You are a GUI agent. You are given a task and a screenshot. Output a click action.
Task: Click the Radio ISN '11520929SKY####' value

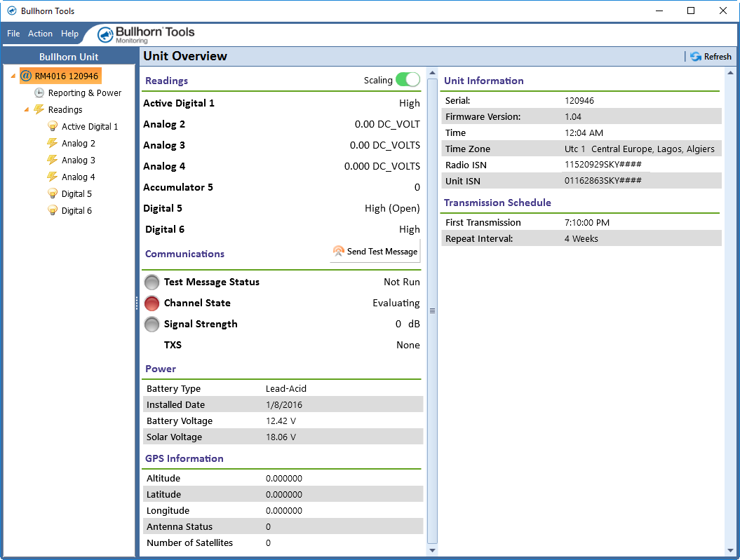click(603, 165)
